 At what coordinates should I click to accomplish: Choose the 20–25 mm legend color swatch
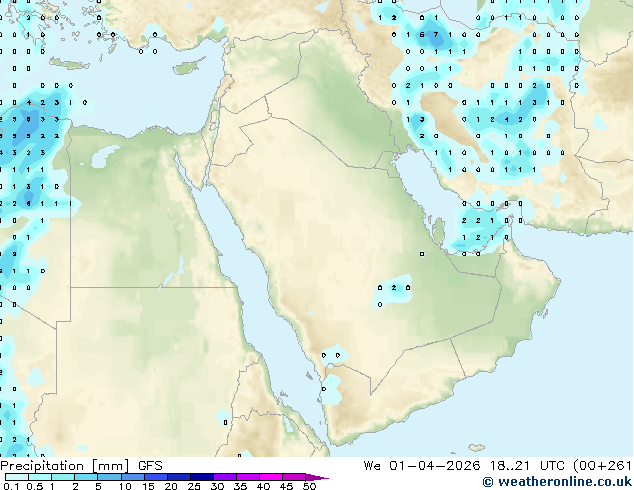click(x=179, y=477)
